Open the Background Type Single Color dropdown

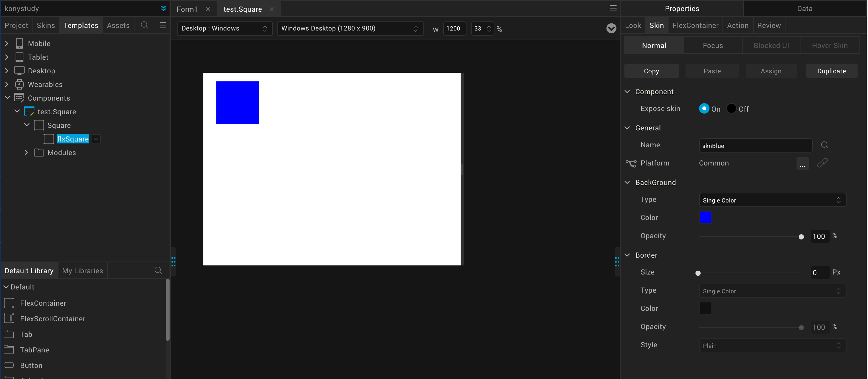coord(772,200)
